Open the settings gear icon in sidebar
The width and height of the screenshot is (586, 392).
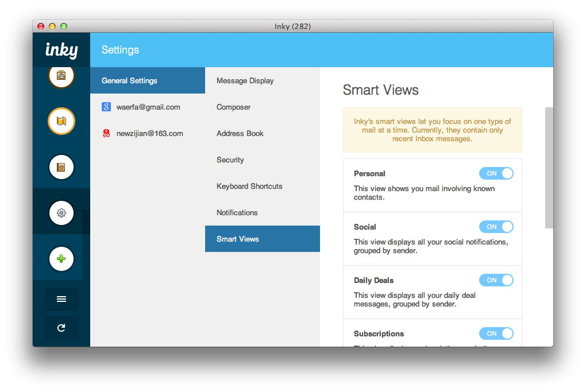(61, 213)
